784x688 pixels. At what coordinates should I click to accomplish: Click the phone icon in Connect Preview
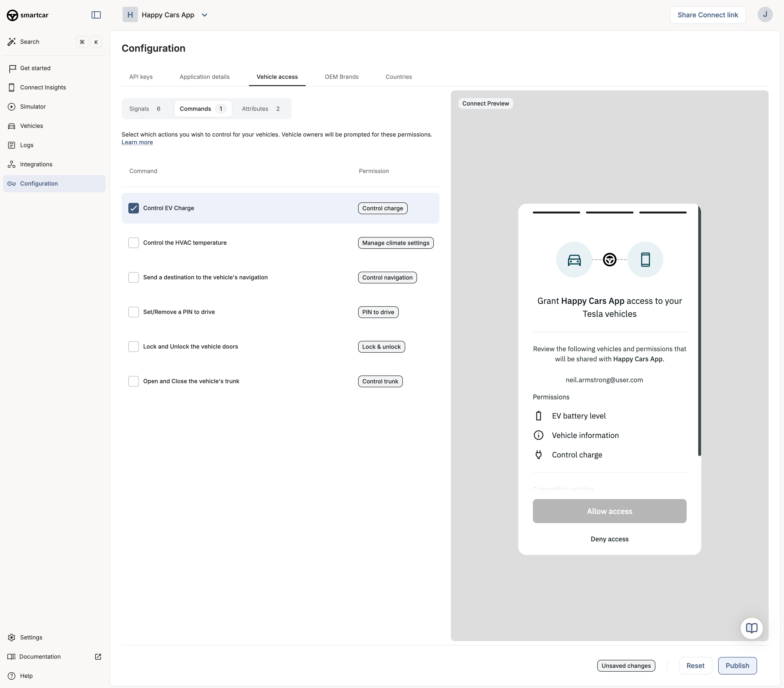[645, 260]
